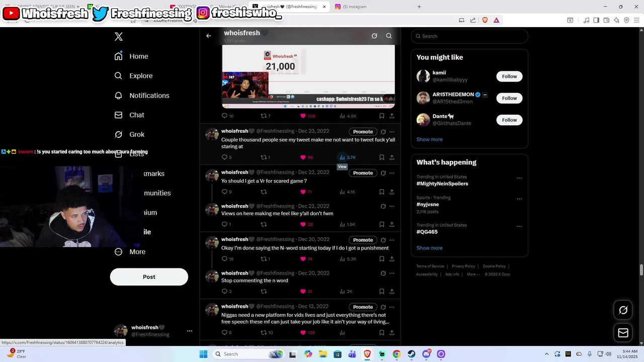Open a new browser tab
This screenshot has width=644, height=362.
(x=419, y=7)
